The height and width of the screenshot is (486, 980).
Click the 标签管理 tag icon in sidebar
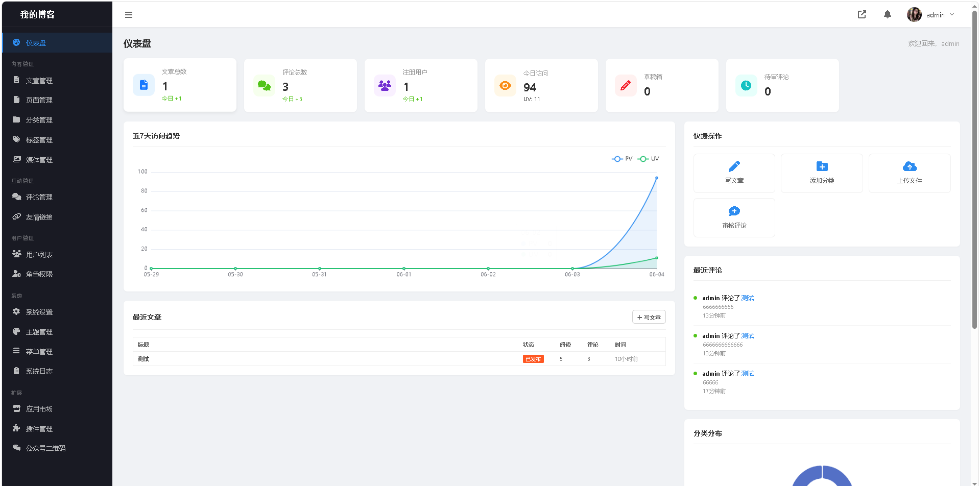(16, 139)
